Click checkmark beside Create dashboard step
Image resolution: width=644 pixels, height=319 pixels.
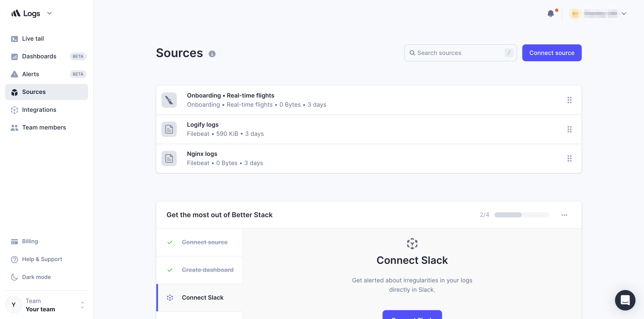click(x=170, y=270)
